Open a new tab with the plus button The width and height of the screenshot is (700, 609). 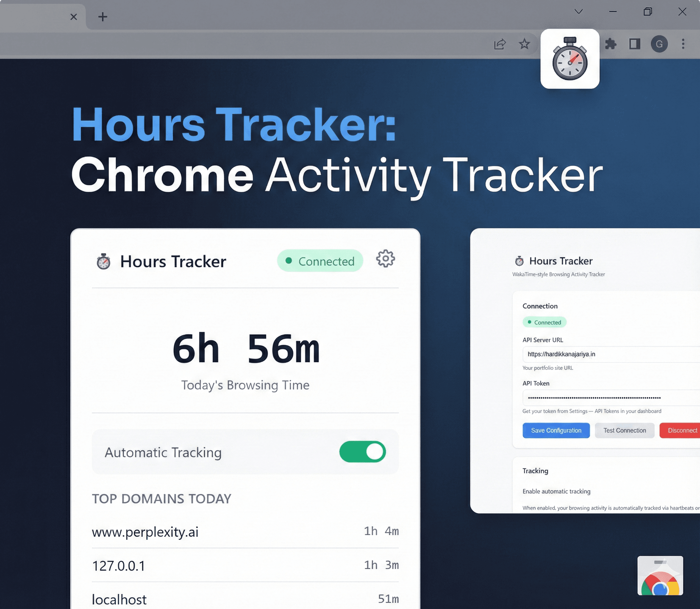103,16
